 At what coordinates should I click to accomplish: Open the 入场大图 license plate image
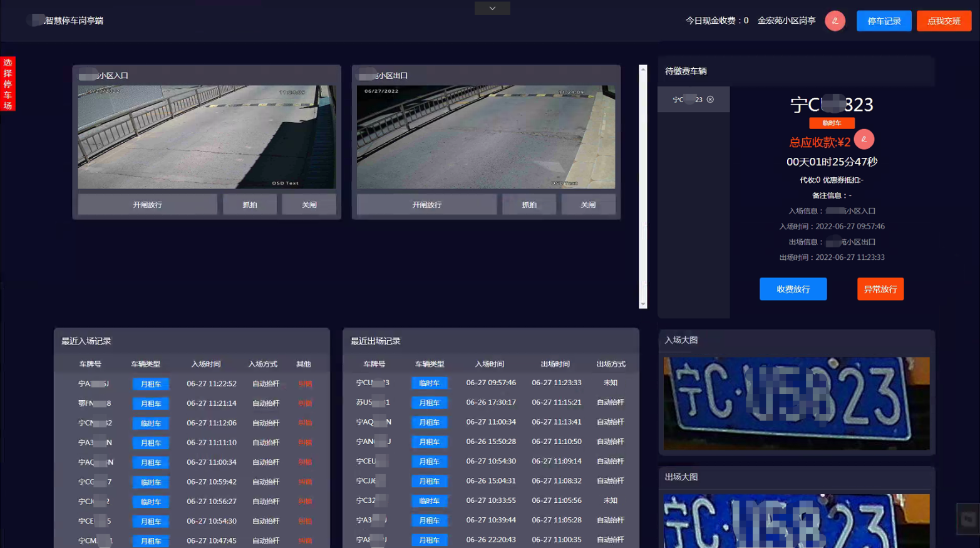coord(796,403)
